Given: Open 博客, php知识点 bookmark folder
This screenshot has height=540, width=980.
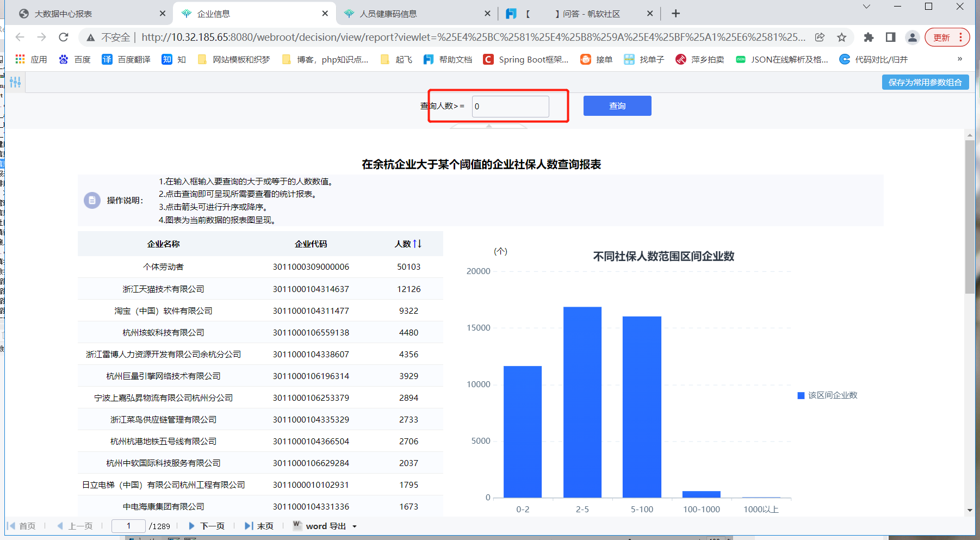Looking at the screenshot, I should (x=325, y=59).
